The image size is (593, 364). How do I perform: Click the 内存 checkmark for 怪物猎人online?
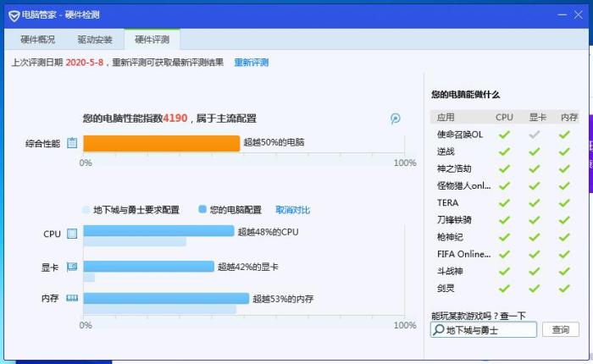(x=564, y=186)
